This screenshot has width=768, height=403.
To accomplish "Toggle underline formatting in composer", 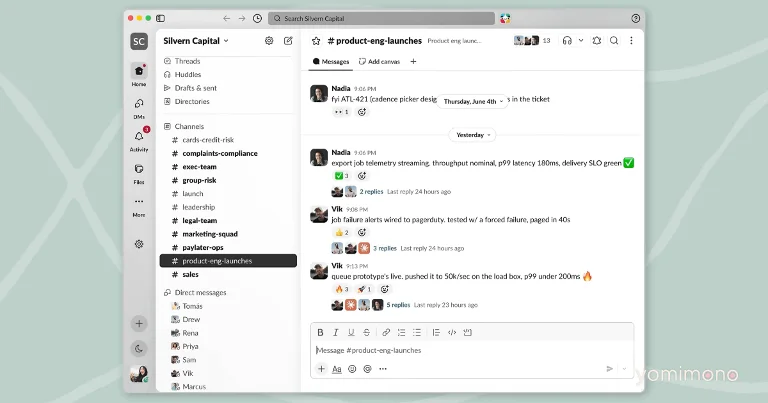I will tap(351, 332).
